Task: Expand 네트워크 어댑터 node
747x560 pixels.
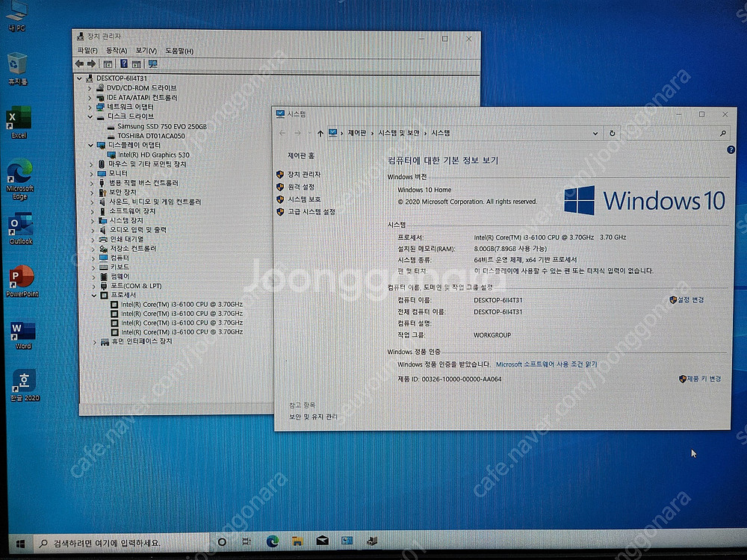Action: click(90, 107)
